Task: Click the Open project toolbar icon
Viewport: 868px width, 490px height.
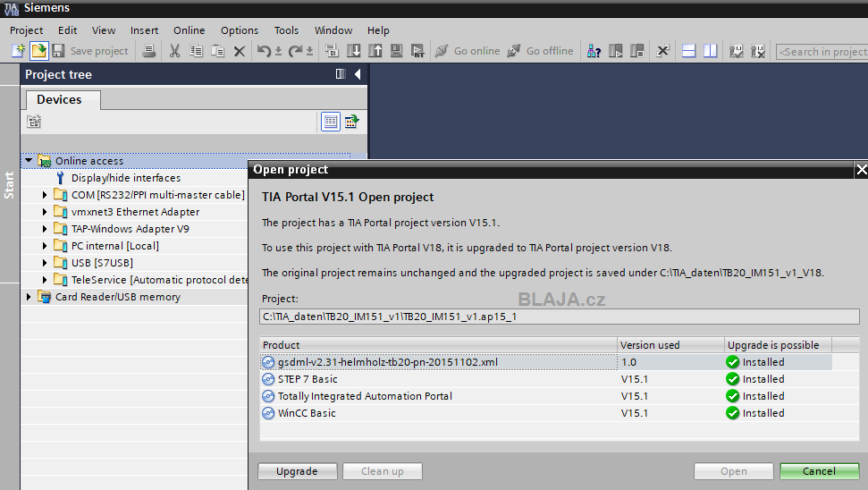Action: pyautogui.click(x=38, y=51)
